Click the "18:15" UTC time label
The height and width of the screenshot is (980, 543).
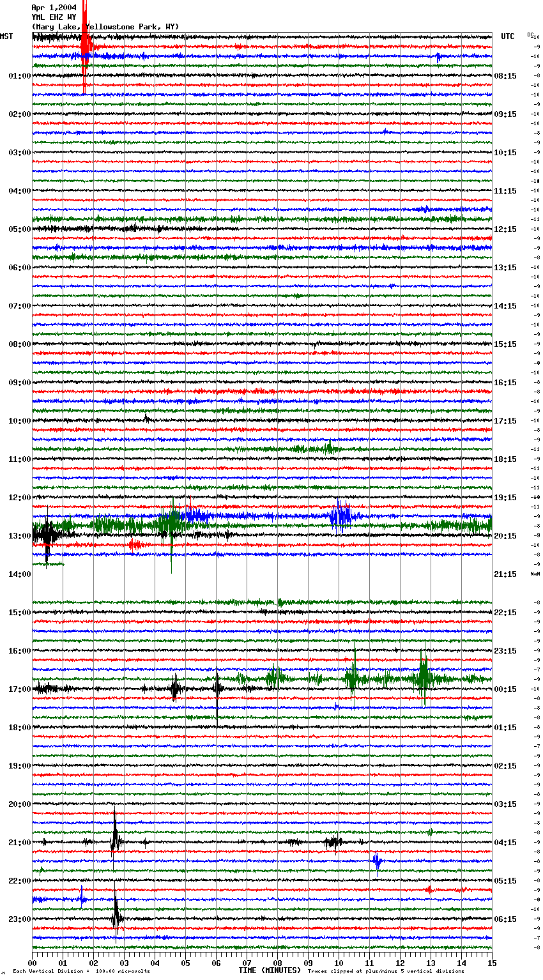[x=505, y=459]
